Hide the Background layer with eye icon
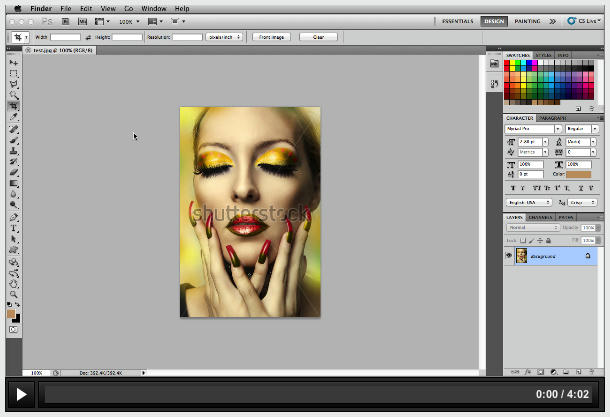The image size is (610, 417). (x=508, y=256)
